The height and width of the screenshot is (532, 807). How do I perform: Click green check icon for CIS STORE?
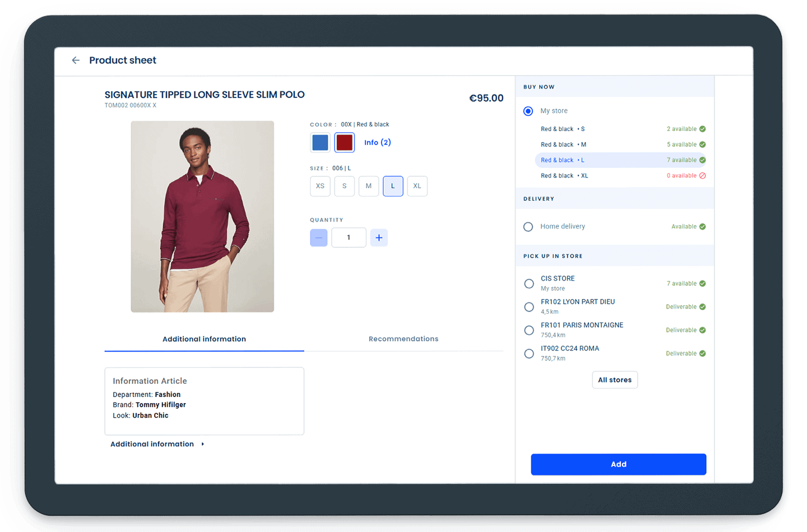(702, 284)
